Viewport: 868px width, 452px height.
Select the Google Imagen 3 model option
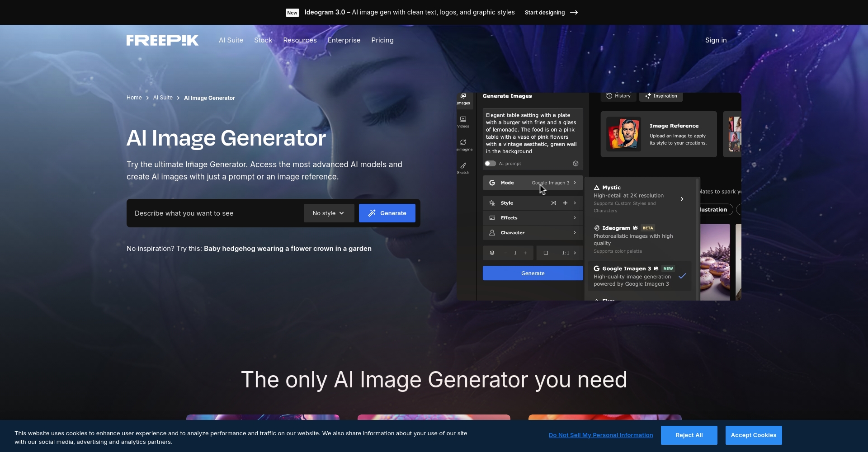[x=640, y=276]
